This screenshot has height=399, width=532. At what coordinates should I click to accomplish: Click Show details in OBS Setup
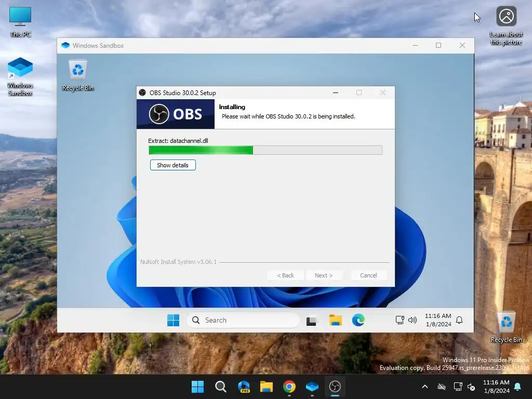click(172, 165)
